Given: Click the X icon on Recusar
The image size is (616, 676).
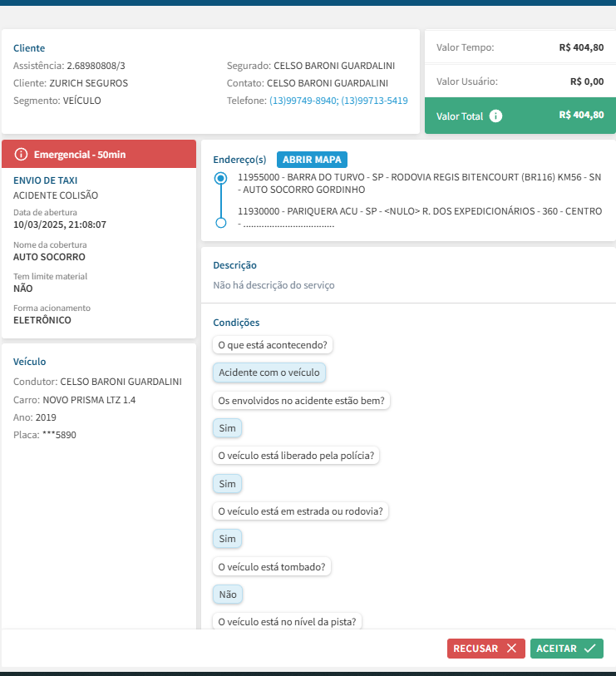Looking at the screenshot, I should (x=511, y=649).
